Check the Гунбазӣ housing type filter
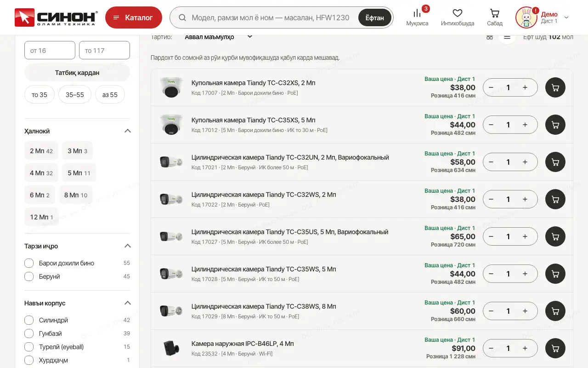Image resolution: width=588 pixels, height=368 pixels. pos(29,333)
